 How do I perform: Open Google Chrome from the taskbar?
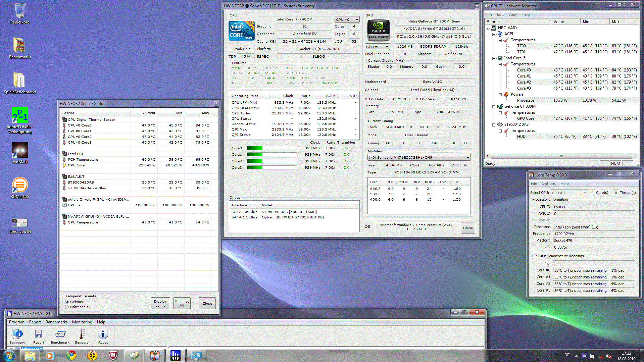[71, 355]
